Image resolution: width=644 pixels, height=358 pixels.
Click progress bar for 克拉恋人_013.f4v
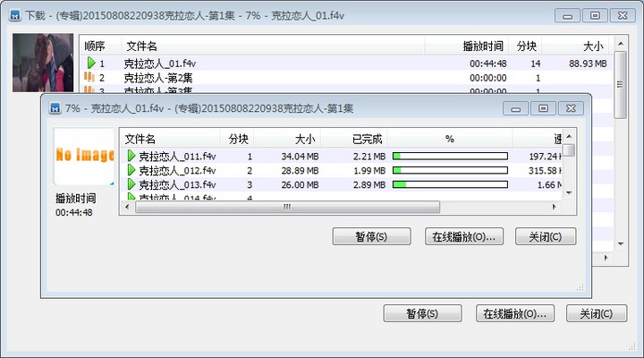(450, 184)
